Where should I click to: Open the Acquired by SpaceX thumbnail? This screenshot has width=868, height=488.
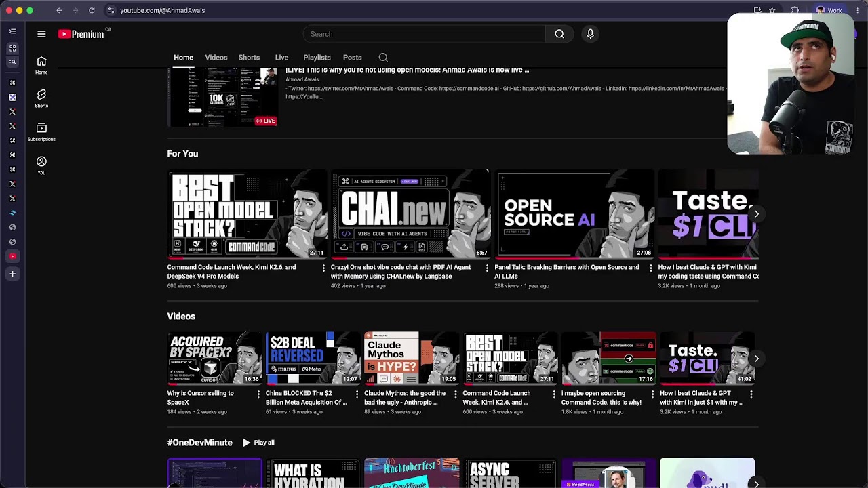(x=214, y=359)
